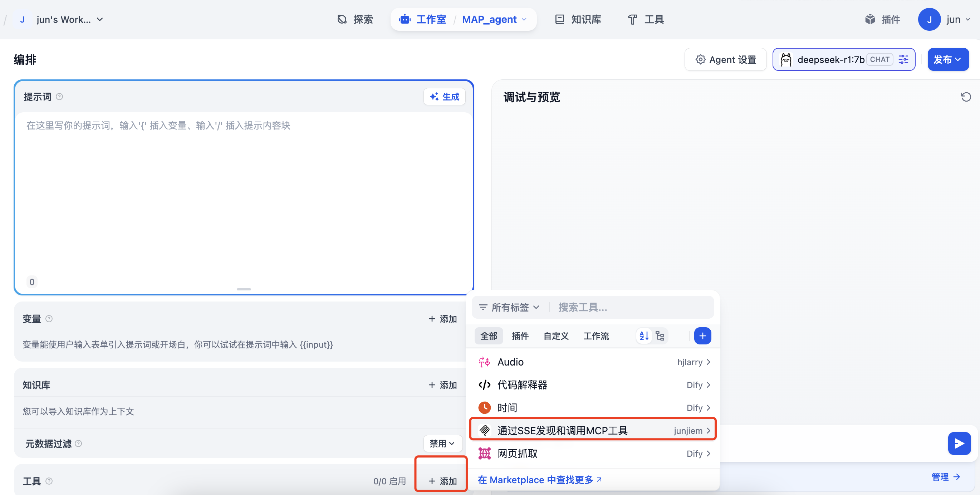Click the refresh icon in debug preview

(966, 97)
